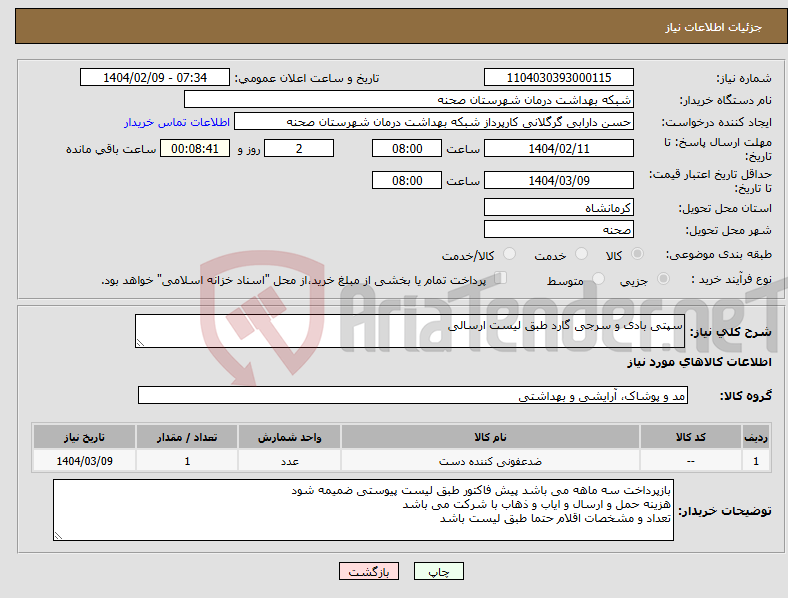The height and width of the screenshot is (598, 788).
Task: Click the general description text area
Action: pyautogui.click(x=410, y=331)
